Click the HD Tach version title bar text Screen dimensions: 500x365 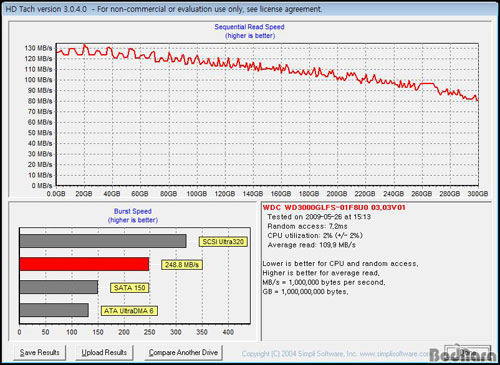click(164, 9)
